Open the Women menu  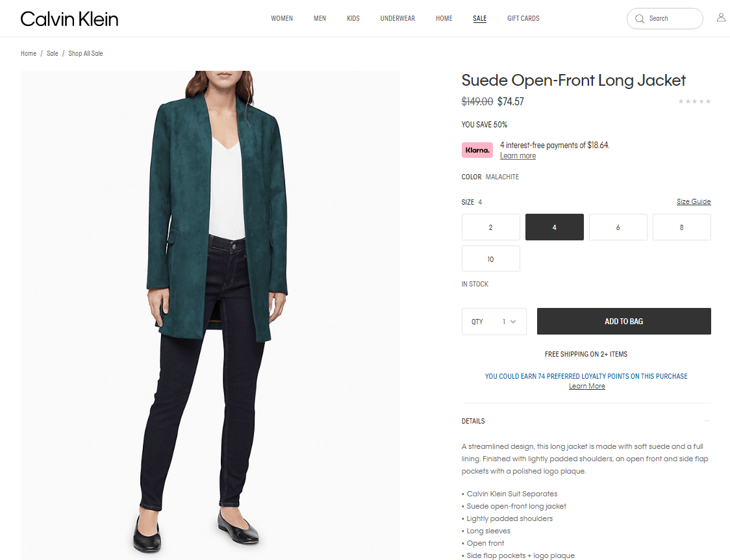point(282,19)
